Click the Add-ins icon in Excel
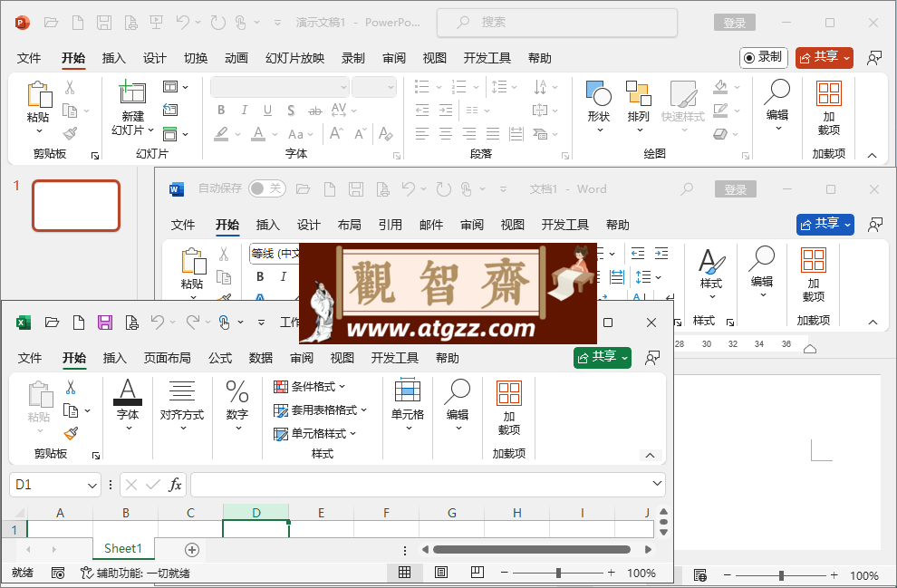This screenshot has width=897, height=588. pyautogui.click(x=509, y=393)
